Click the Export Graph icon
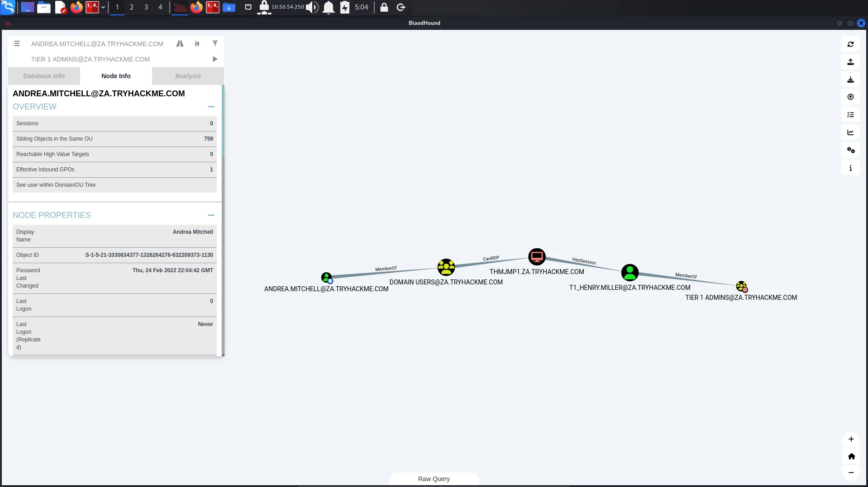 [x=850, y=62]
